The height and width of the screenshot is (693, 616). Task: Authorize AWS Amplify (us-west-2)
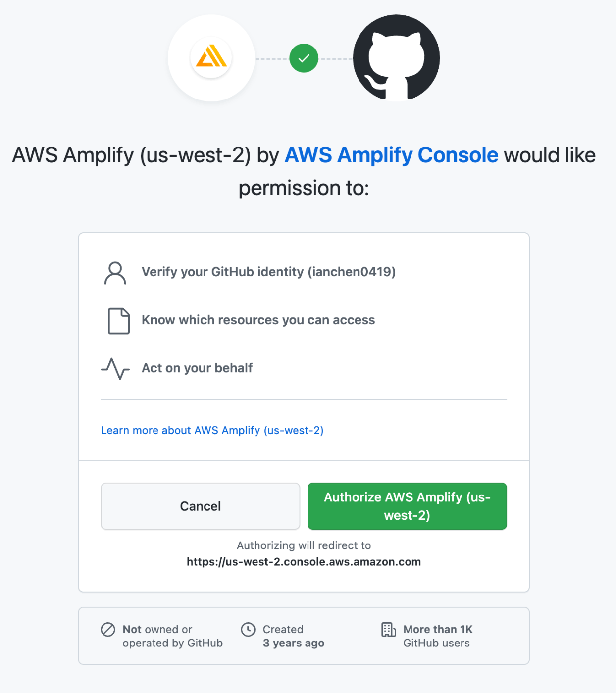click(x=407, y=506)
